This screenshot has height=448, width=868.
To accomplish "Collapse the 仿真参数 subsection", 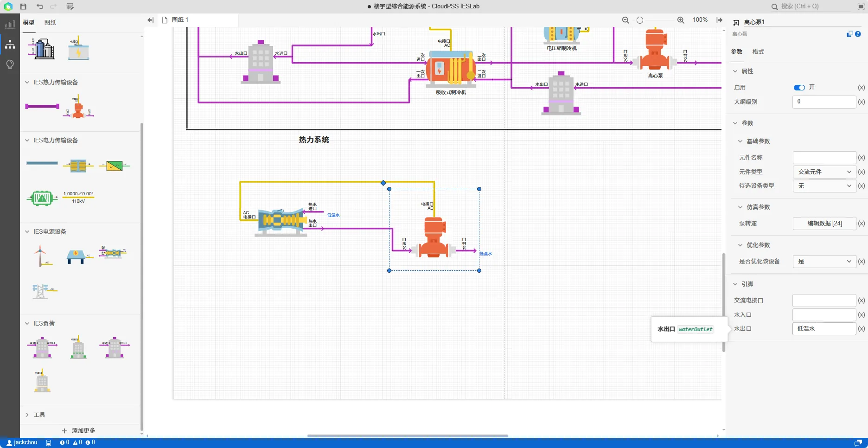I will 740,207.
